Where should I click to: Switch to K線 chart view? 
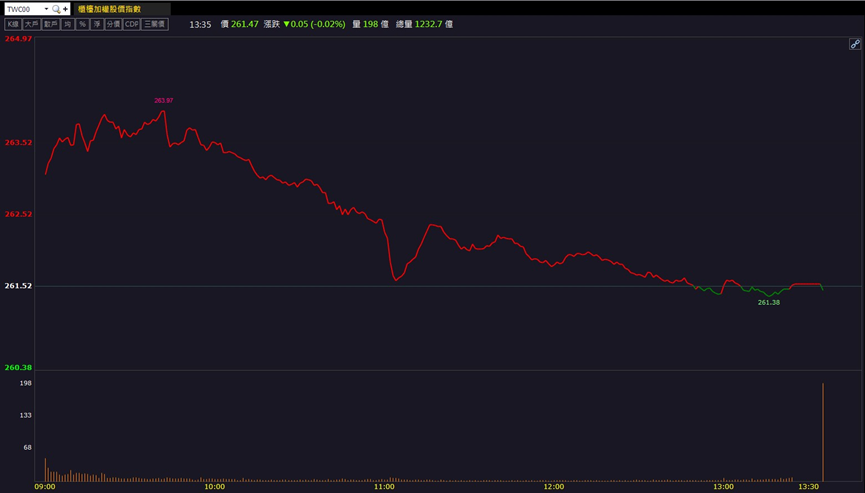(13, 24)
